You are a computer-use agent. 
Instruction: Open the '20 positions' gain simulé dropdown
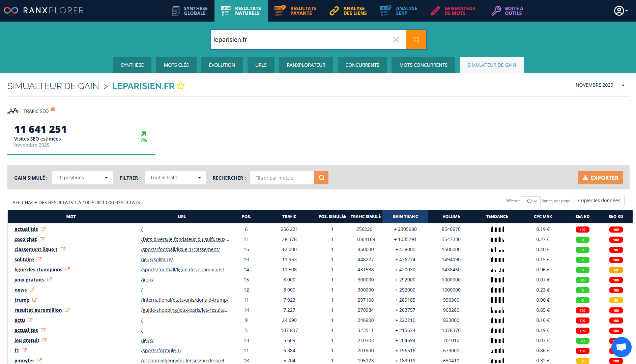click(82, 178)
